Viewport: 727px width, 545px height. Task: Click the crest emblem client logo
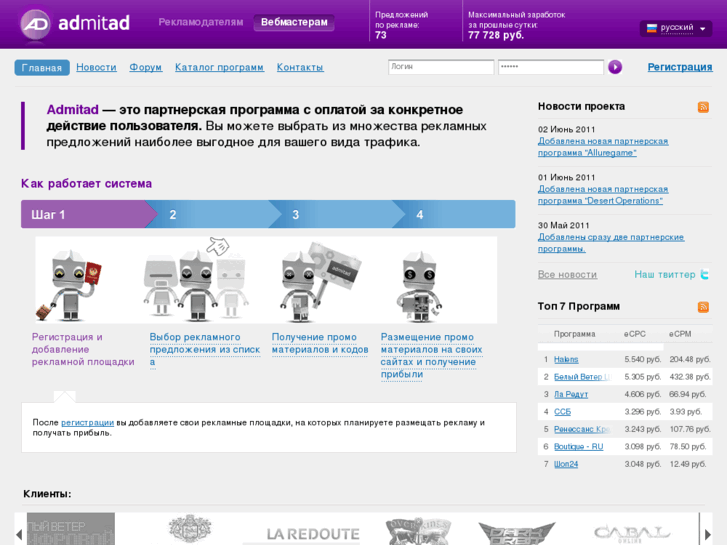(190, 528)
